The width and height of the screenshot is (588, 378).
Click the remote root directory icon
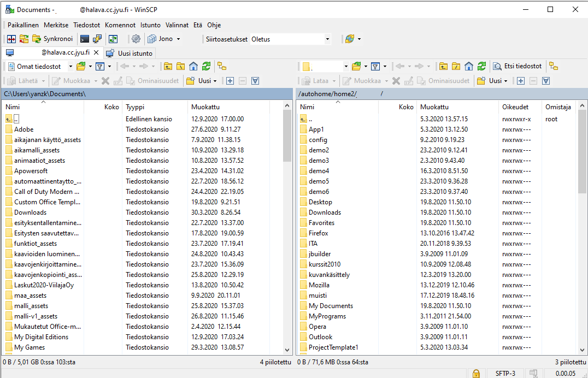coord(456,66)
